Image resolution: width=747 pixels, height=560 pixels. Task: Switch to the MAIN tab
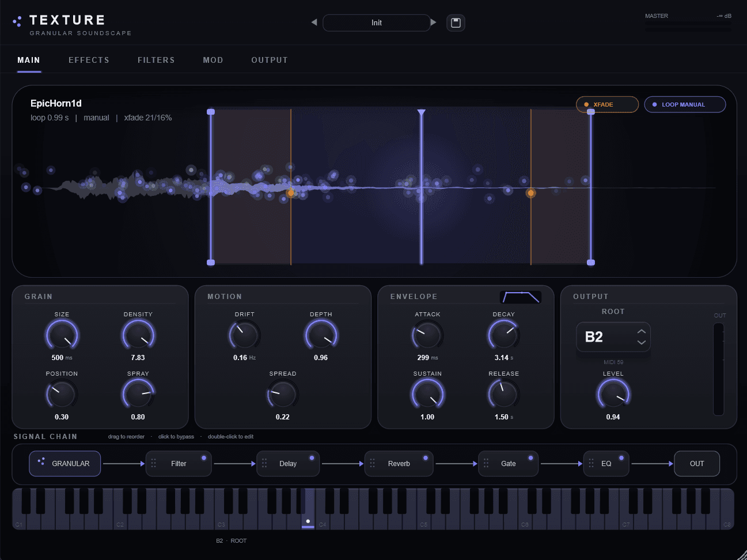(x=29, y=60)
